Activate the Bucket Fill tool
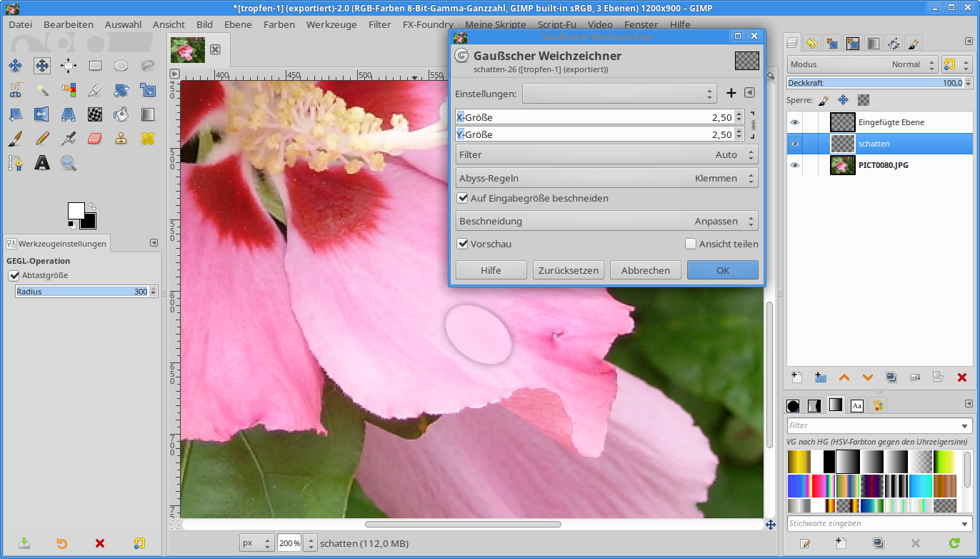This screenshot has width=980, height=559. 121,114
